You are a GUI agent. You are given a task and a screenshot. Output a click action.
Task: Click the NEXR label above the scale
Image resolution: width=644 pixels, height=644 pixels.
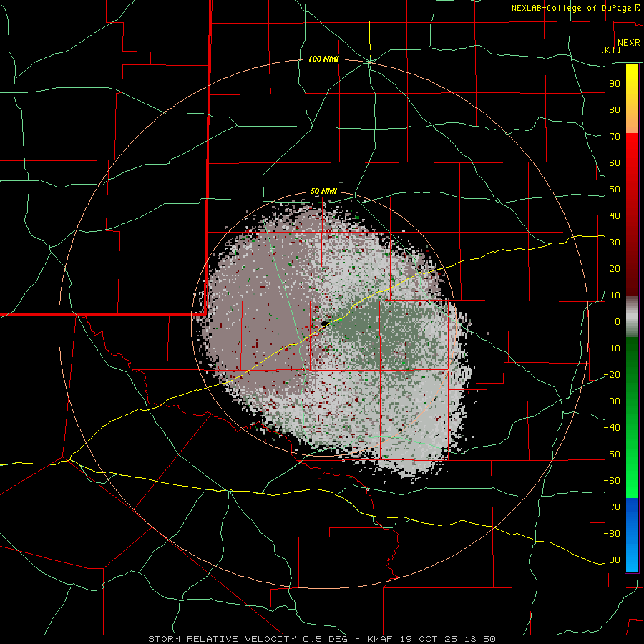(x=628, y=43)
